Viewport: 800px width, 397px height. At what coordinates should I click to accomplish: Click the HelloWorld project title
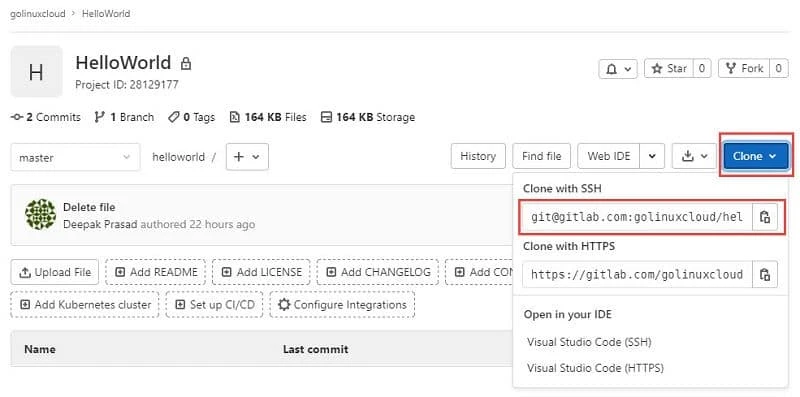(x=123, y=63)
